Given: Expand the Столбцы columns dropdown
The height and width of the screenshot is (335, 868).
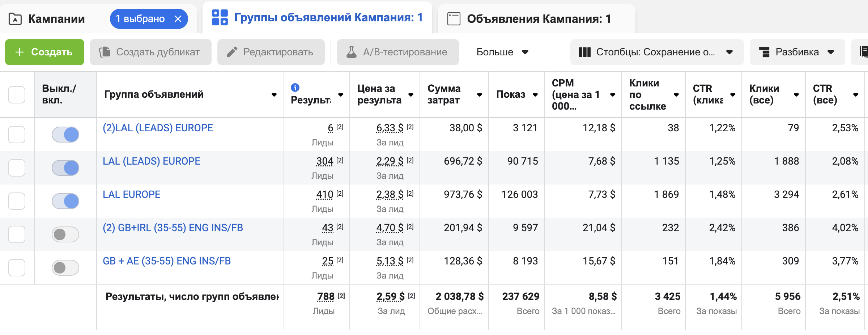Looking at the screenshot, I should tap(656, 52).
